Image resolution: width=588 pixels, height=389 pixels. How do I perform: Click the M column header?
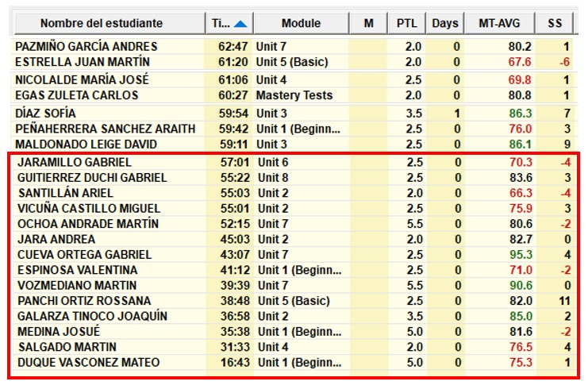click(368, 23)
